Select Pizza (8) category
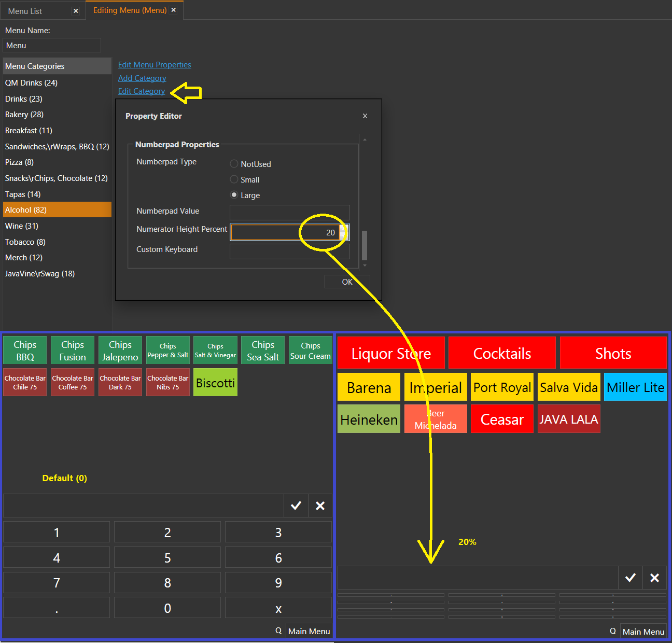The height and width of the screenshot is (644, 672). point(57,162)
